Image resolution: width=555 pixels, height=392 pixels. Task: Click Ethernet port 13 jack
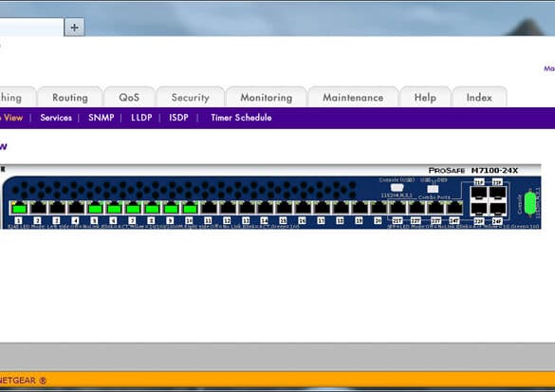247,208
